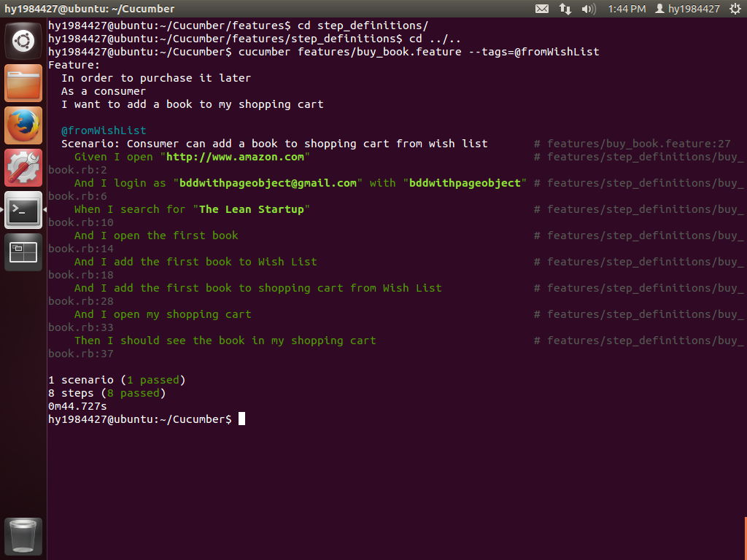This screenshot has width=747, height=560.
Task: Click "The Lean Startup" search term
Action: click(252, 209)
